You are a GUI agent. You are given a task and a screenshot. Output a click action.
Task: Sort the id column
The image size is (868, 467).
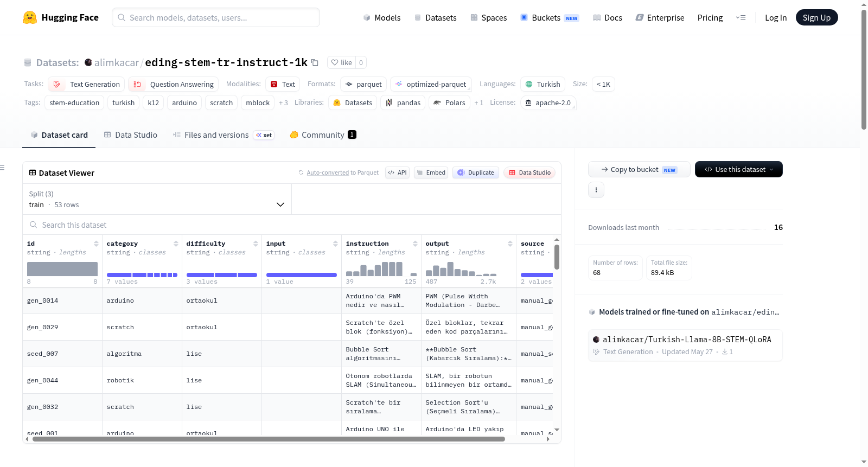point(96,244)
